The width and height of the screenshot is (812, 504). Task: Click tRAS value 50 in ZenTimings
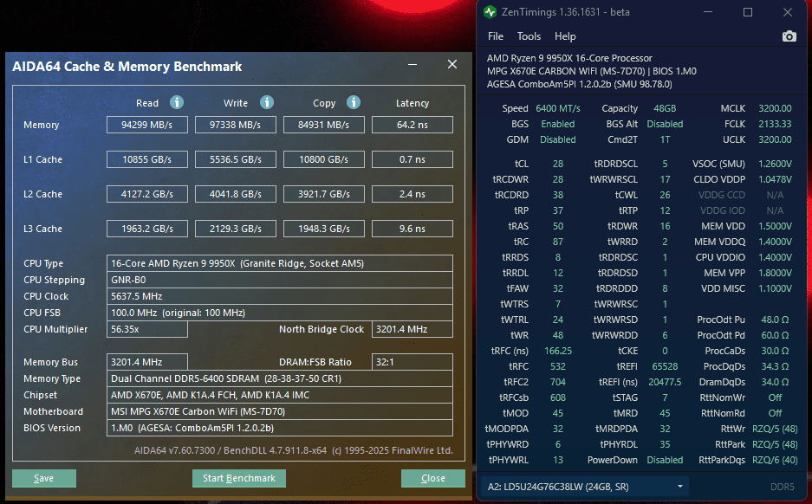[x=558, y=226]
